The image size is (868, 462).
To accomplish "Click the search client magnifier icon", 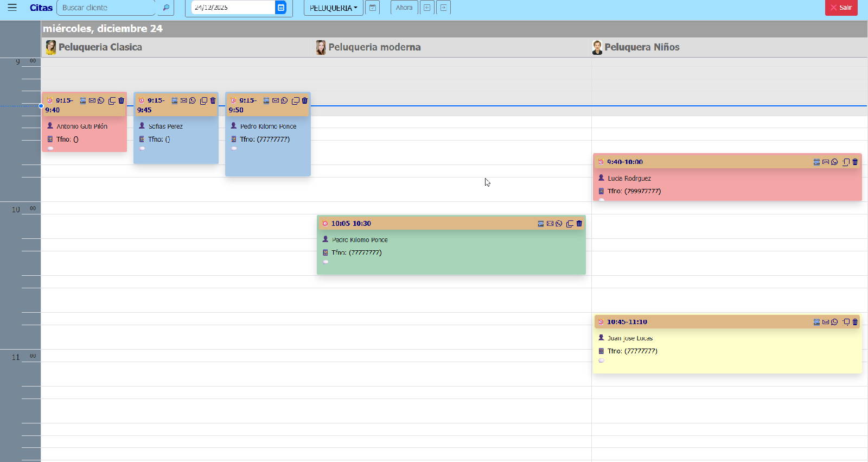I will pyautogui.click(x=166, y=8).
